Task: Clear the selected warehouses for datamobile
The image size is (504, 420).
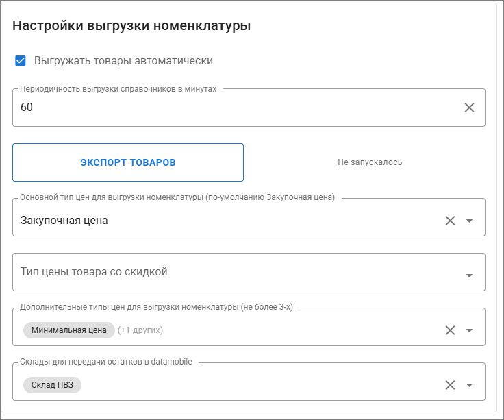Action: (450, 385)
